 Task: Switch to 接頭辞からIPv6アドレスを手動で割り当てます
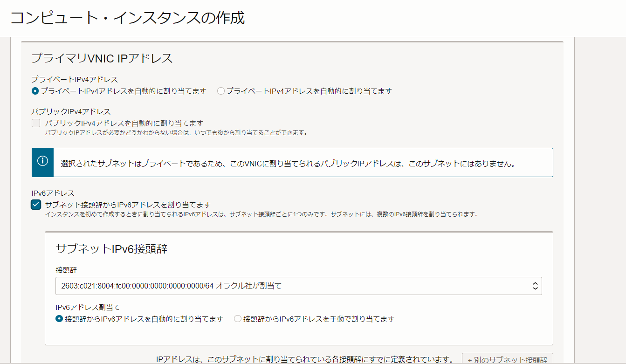(237, 319)
